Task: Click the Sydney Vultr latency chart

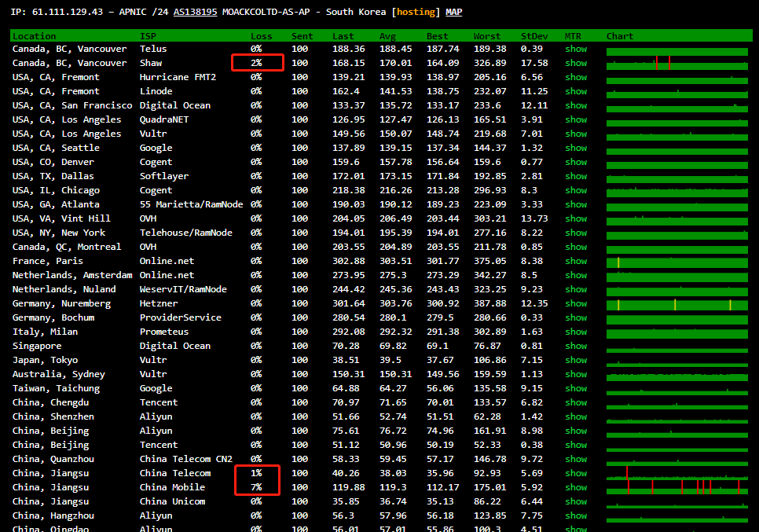Action: tap(676, 376)
